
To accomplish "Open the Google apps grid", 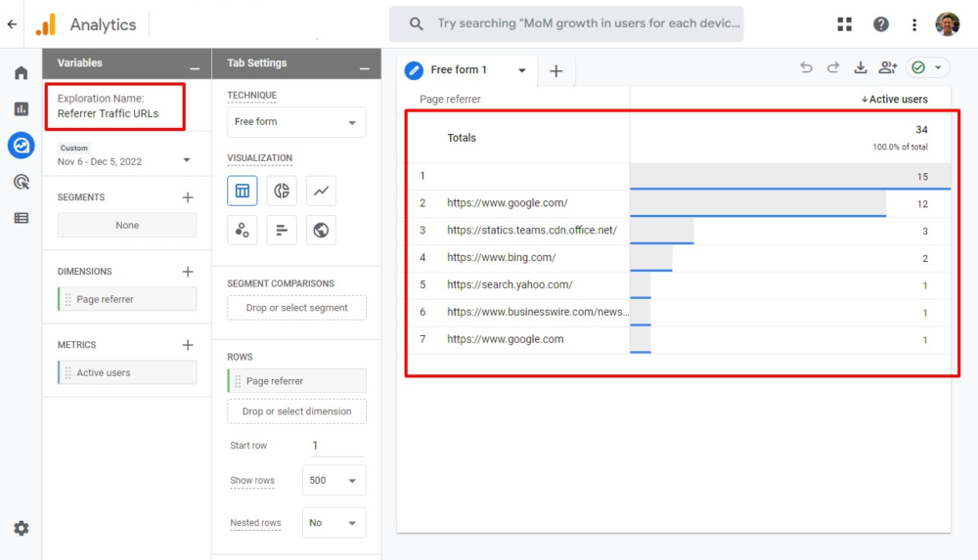I will tap(845, 24).
